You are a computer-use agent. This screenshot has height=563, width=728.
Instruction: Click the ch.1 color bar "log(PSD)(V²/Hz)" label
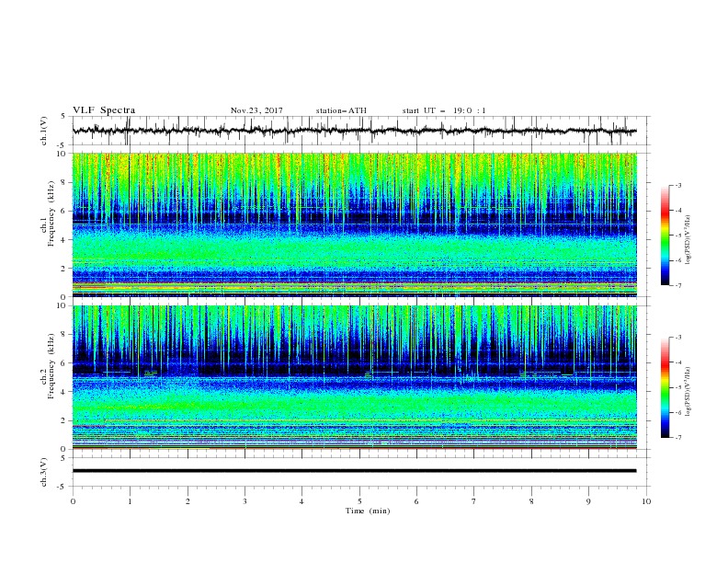pos(688,239)
